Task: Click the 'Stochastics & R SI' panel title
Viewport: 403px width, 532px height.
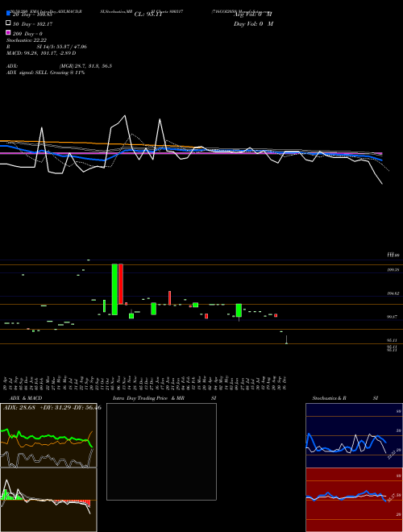Action: pyautogui.click(x=345, y=398)
